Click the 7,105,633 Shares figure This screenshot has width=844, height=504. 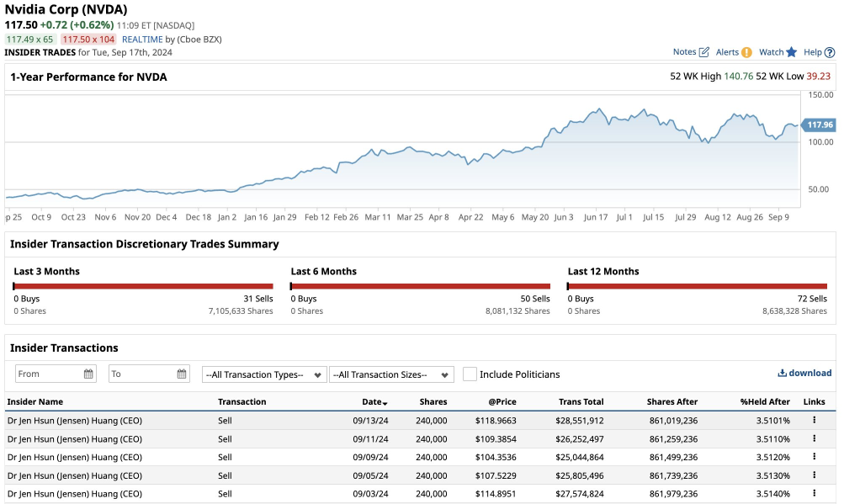point(241,311)
